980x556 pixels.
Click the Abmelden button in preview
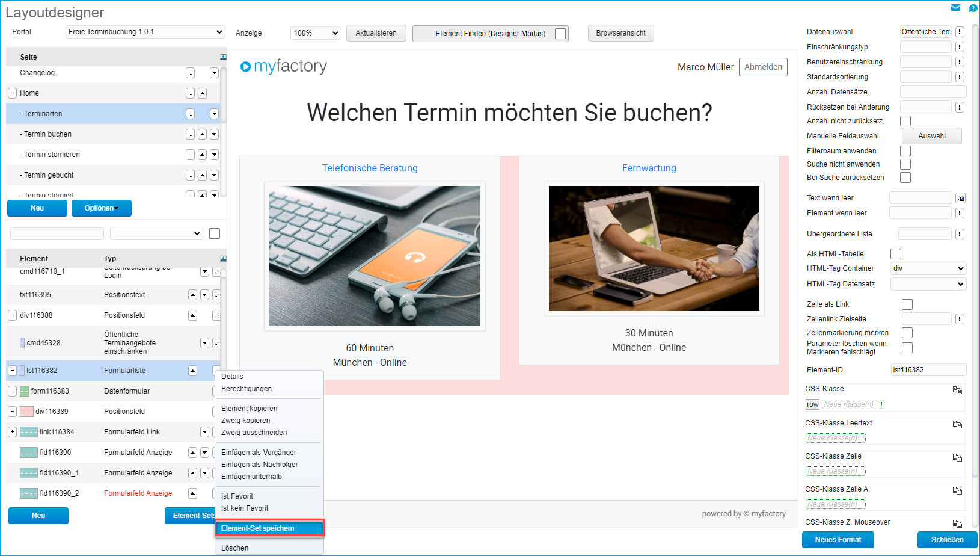click(x=763, y=67)
